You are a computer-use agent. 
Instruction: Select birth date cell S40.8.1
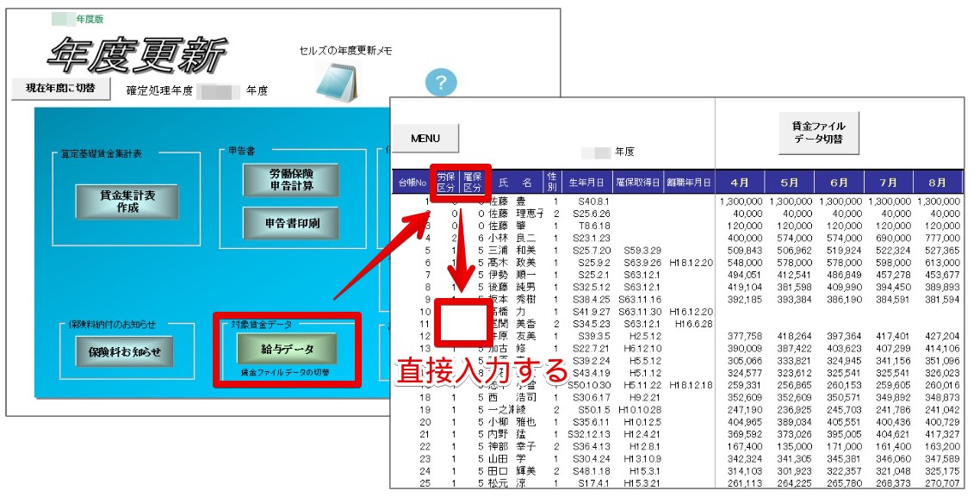click(594, 202)
